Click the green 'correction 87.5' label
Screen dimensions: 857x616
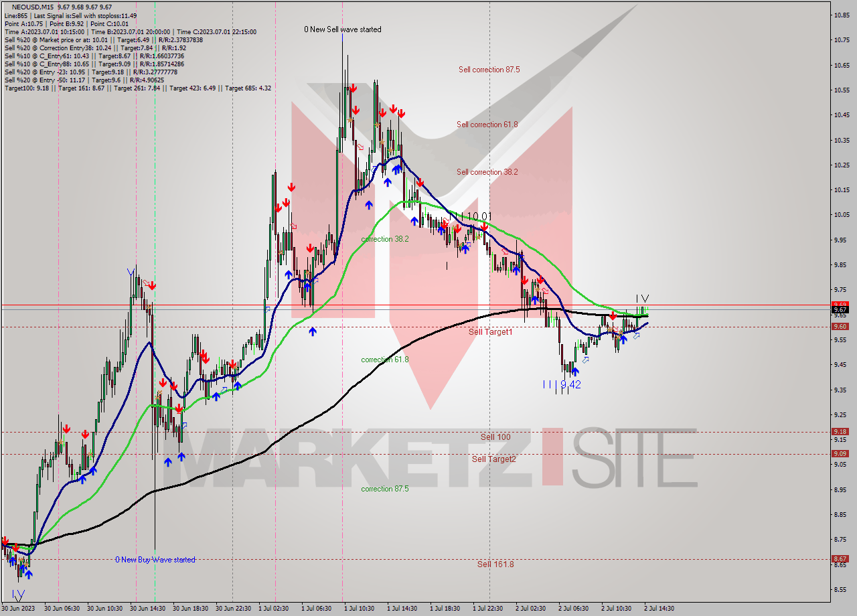(385, 489)
